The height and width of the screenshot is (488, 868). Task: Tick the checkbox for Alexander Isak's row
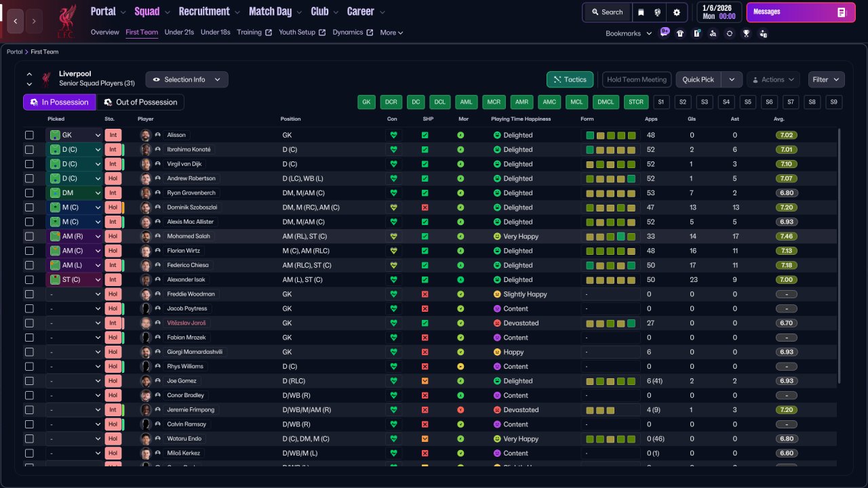(29, 280)
